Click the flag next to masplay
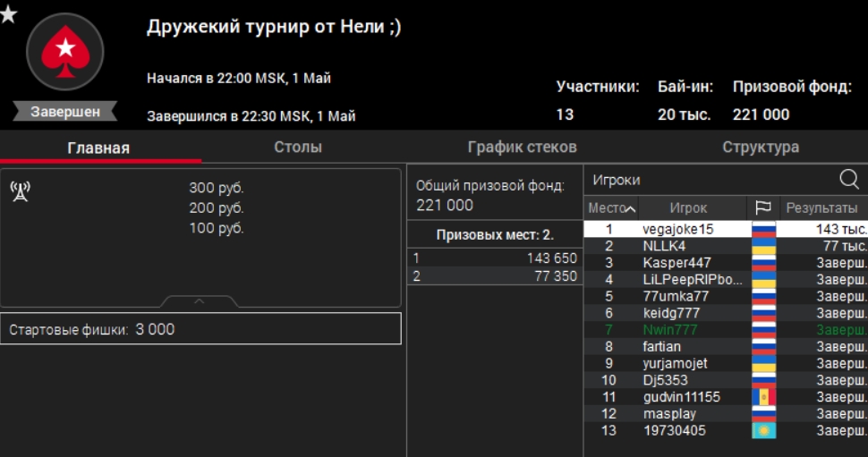The image size is (868, 457). pos(764,414)
